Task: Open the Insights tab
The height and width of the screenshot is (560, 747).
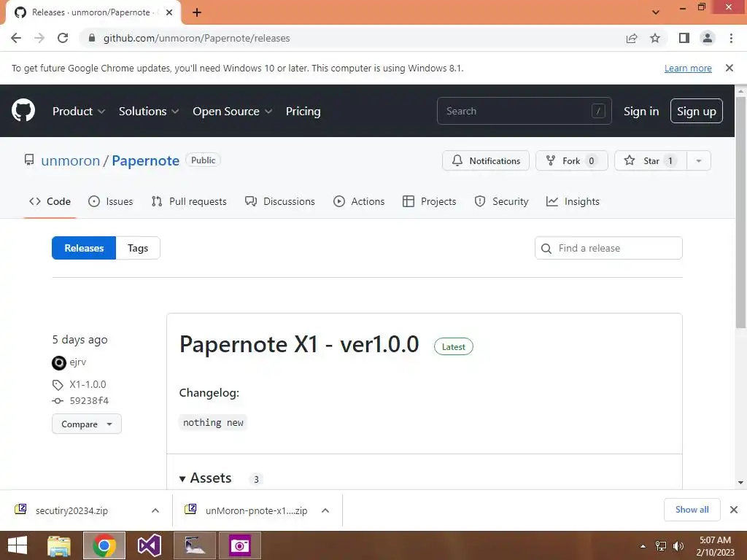Action: 573,201
